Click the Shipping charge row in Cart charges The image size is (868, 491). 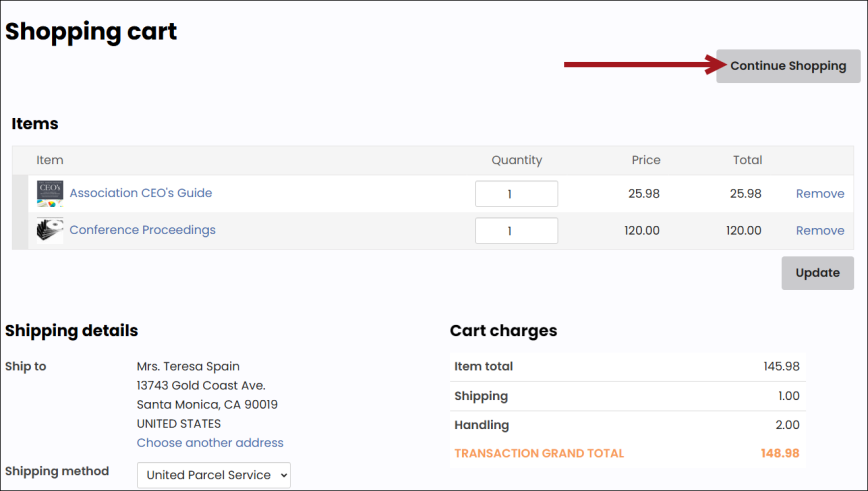pos(626,396)
